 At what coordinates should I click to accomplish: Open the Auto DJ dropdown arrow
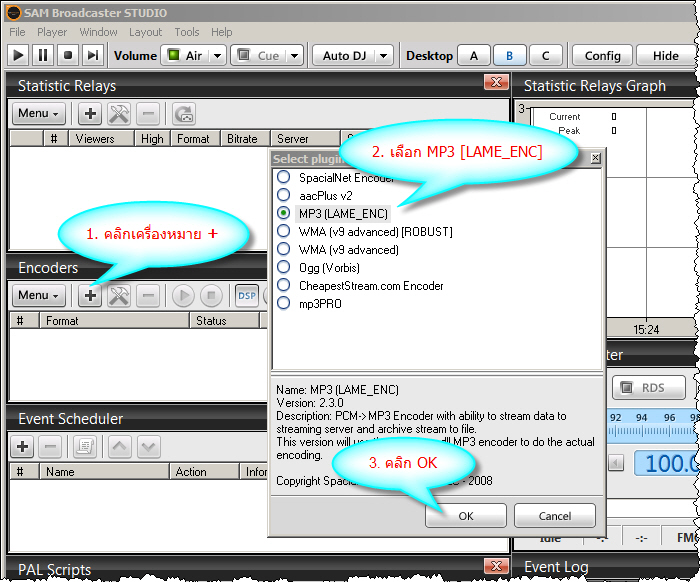[383, 56]
